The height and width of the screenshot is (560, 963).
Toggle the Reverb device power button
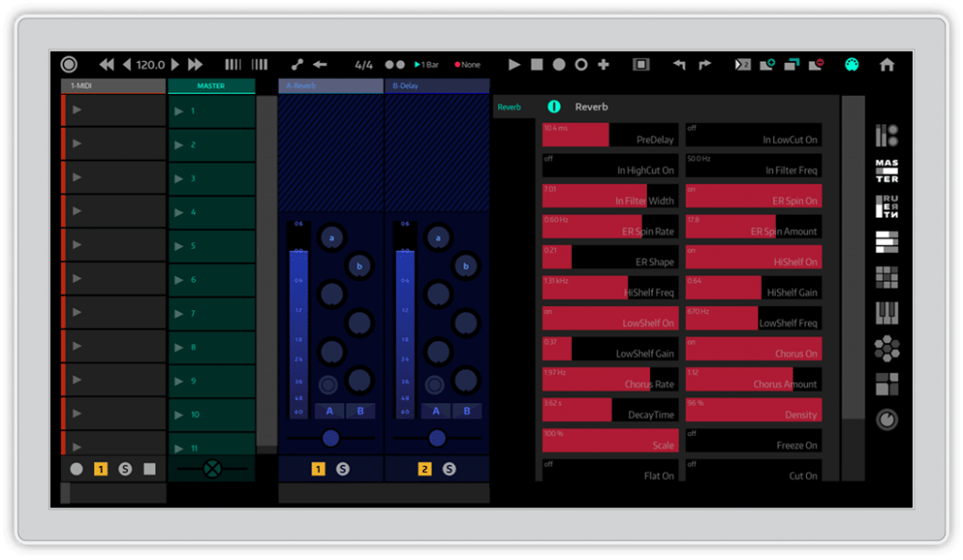point(554,107)
